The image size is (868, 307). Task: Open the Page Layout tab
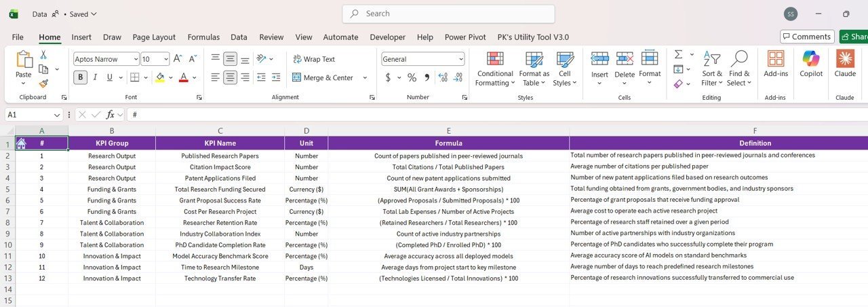pyautogui.click(x=154, y=37)
